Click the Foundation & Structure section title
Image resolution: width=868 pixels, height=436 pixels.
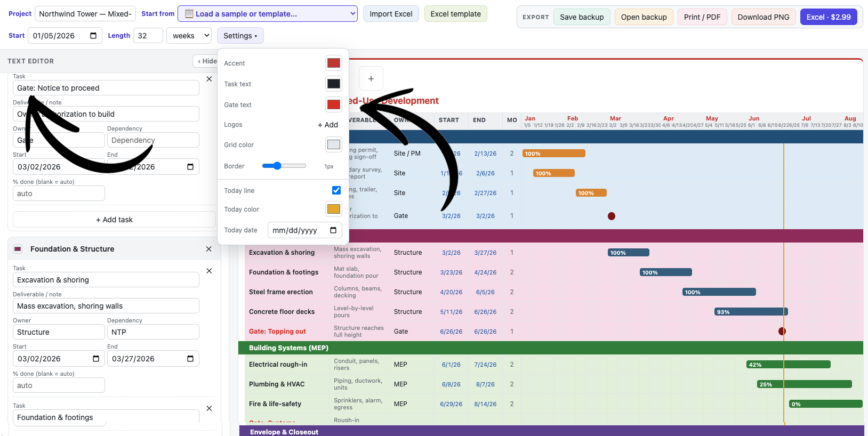pyautogui.click(x=72, y=249)
